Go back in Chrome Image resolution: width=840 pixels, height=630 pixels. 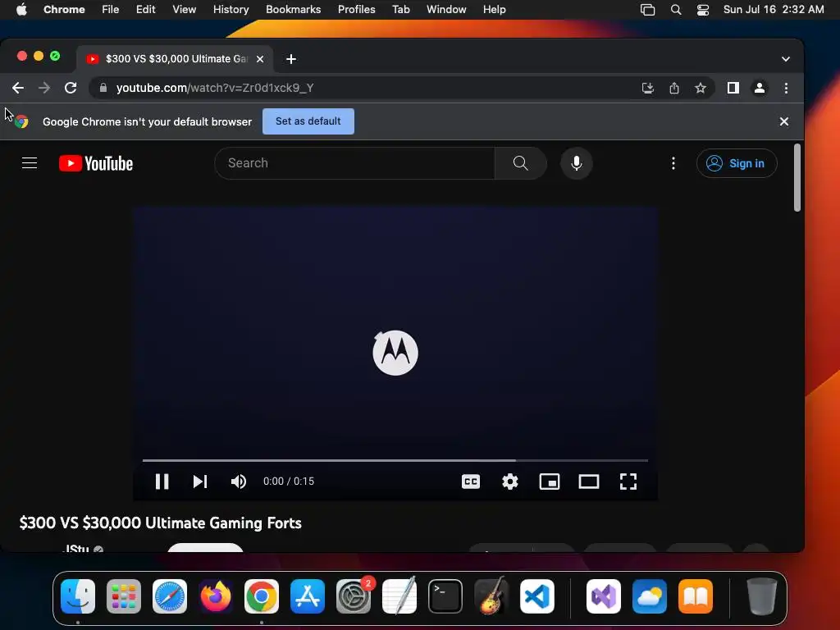tap(18, 88)
